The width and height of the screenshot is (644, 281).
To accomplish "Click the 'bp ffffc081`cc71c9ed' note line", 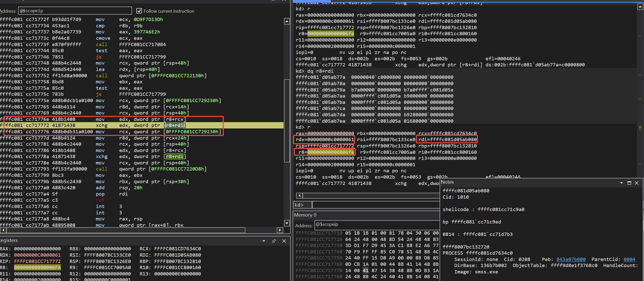I will point(472,222).
